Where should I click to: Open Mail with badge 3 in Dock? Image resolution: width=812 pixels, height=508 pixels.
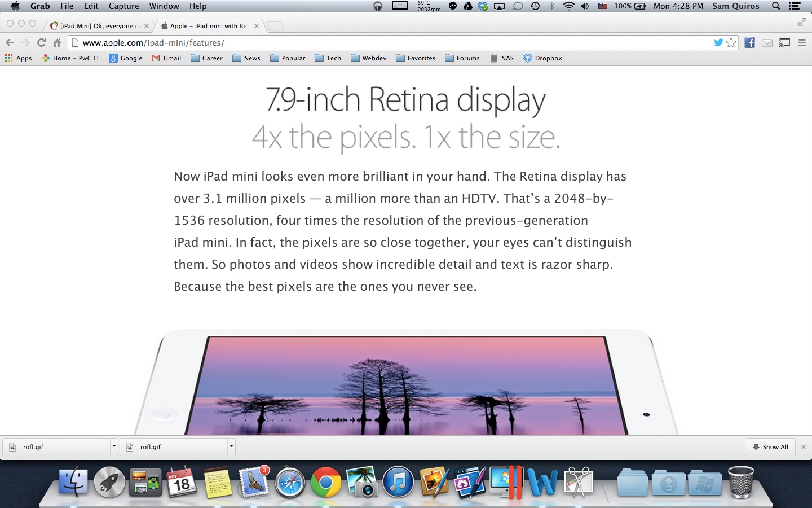[x=254, y=481]
